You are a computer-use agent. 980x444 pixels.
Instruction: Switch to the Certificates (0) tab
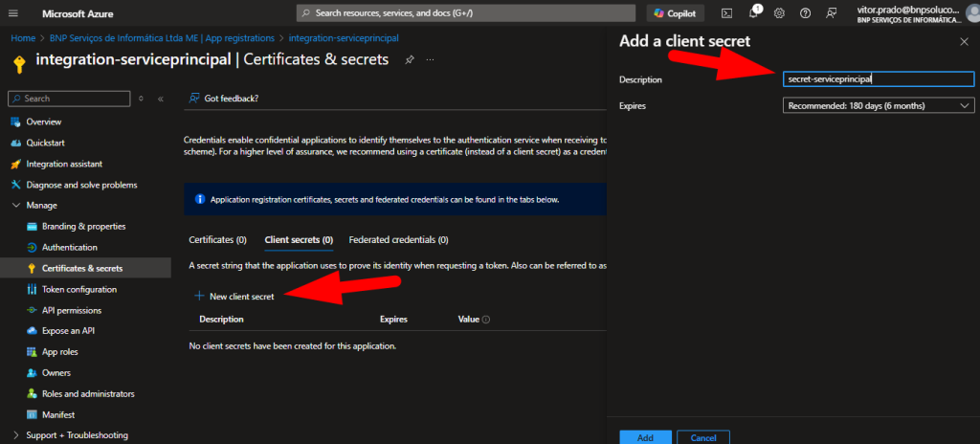217,239
